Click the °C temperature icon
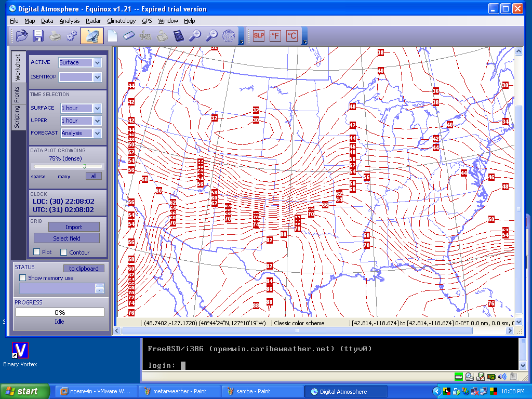The width and height of the screenshot is (532, 399). pyautogui.click(x=292, y=36)
